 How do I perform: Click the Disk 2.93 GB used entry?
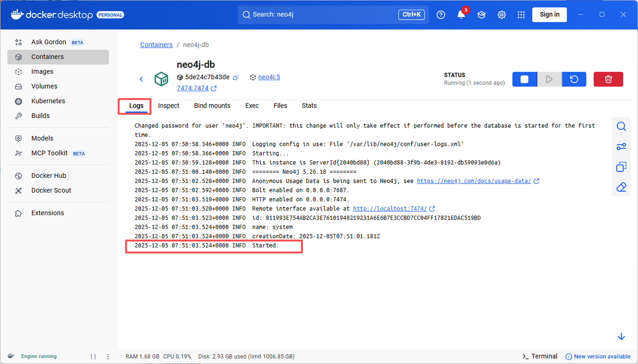[246, 357]
